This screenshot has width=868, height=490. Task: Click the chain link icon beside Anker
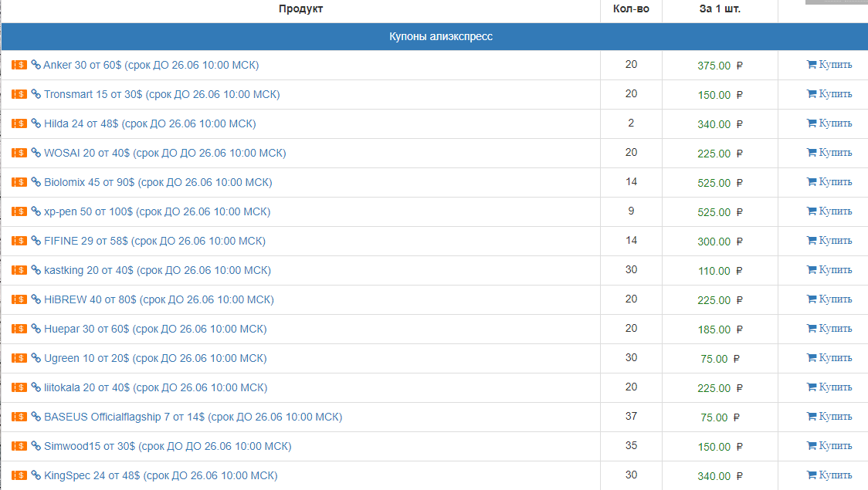(x=36, y=65)
